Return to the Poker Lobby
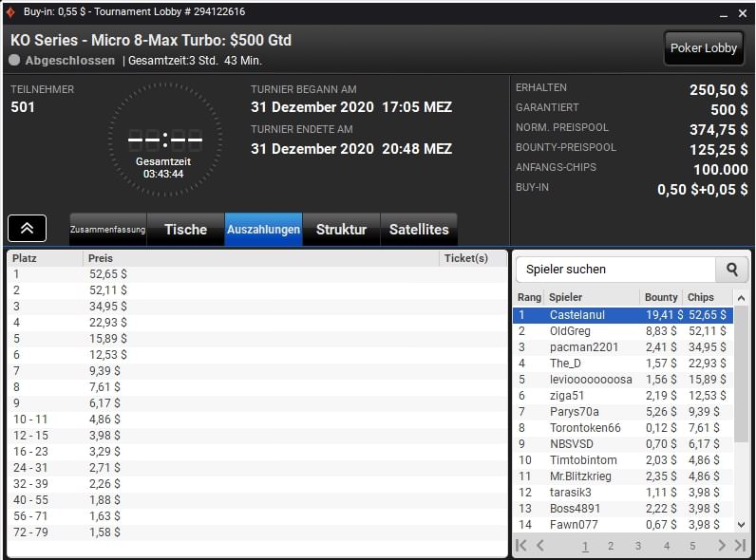This screenshot has height=560, width=756. tap(703, 48)
